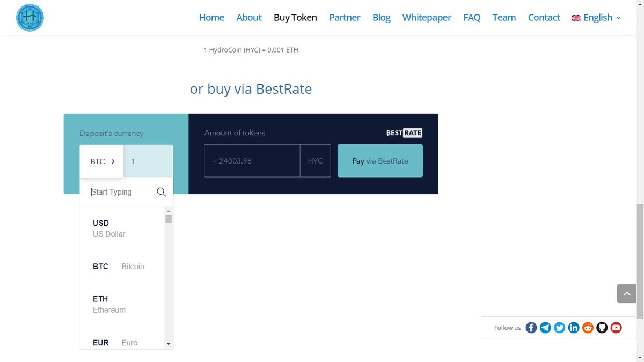
Task: Toggle the BTC currency selector
Action: tap(102, 161)
